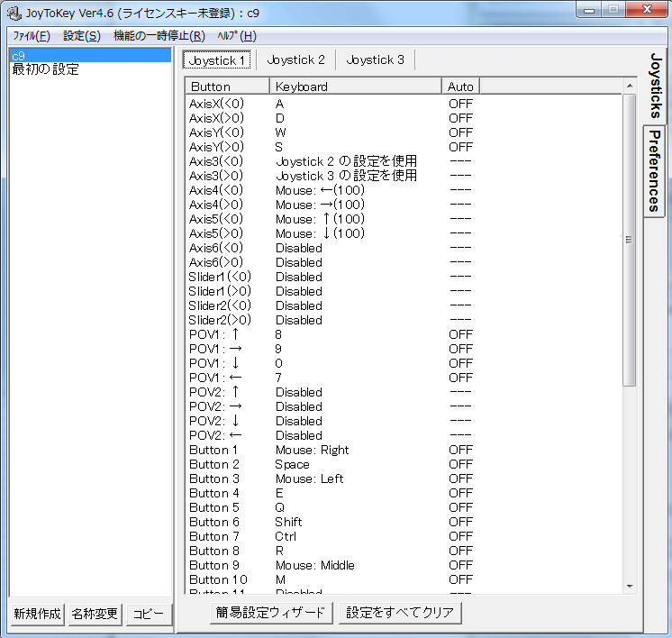The height and width of the screenshot is (638, 672).
Task: Select the AxisX(>0) row
Action: (404, 118)
